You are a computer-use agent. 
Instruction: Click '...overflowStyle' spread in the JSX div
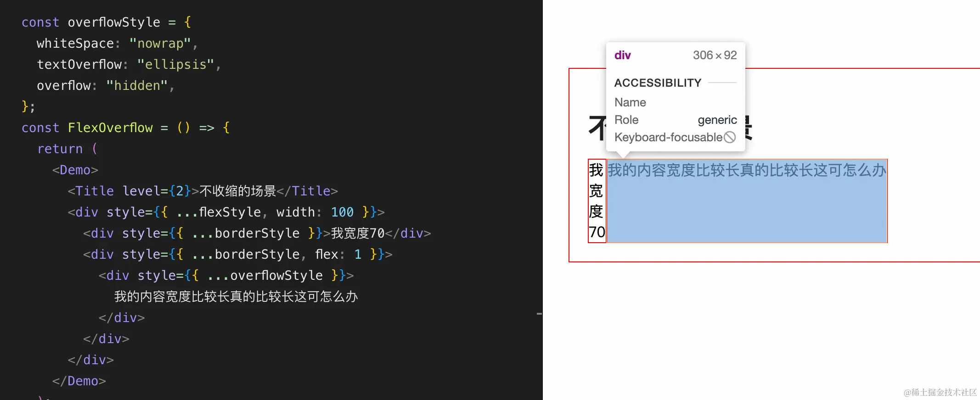[x=265, y=276]
